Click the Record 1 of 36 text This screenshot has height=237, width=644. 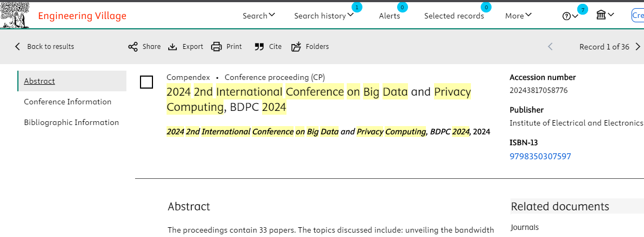pos(604,47)
